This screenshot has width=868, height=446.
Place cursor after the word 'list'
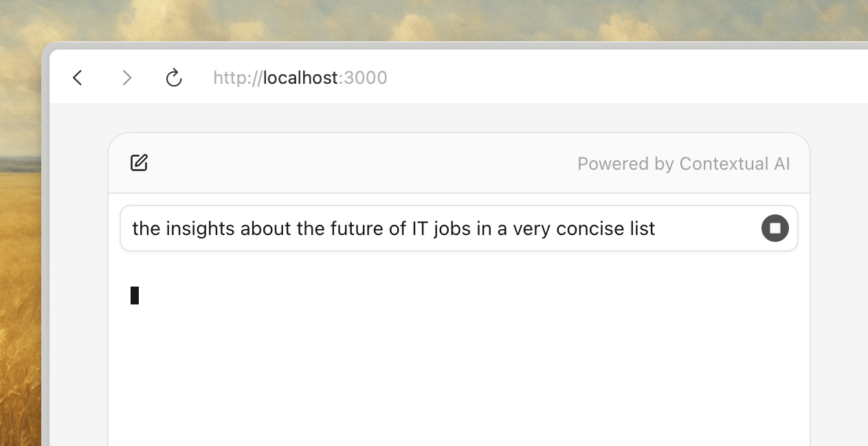pyautogui.click(x=655, y=228)
